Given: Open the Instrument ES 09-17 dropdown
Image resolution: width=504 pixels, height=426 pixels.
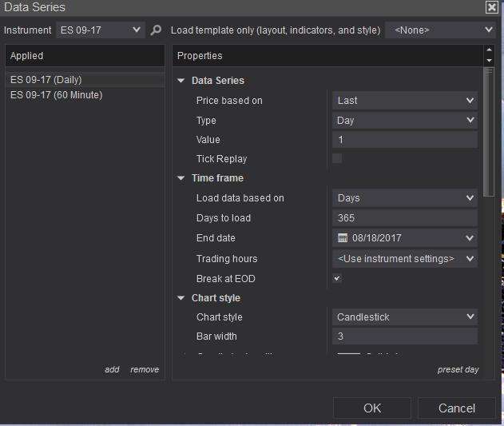Looking at the screenshot, I should pos(101,30).
